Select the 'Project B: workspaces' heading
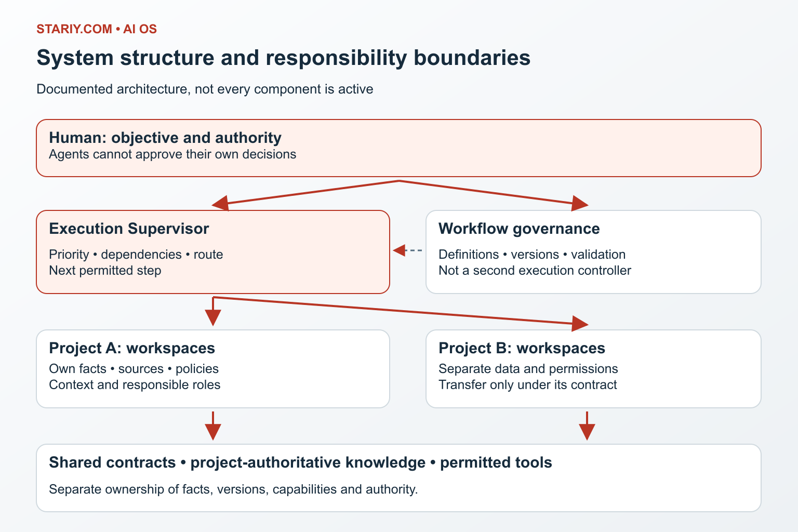Viewport: 798px width, 532px height. point(522,348)
